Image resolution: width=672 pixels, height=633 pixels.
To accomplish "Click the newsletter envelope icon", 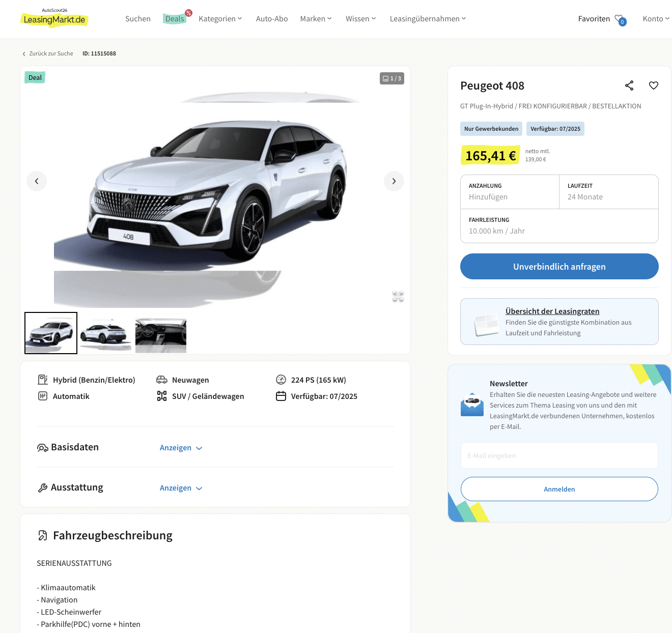I will (x=472, y=404).
